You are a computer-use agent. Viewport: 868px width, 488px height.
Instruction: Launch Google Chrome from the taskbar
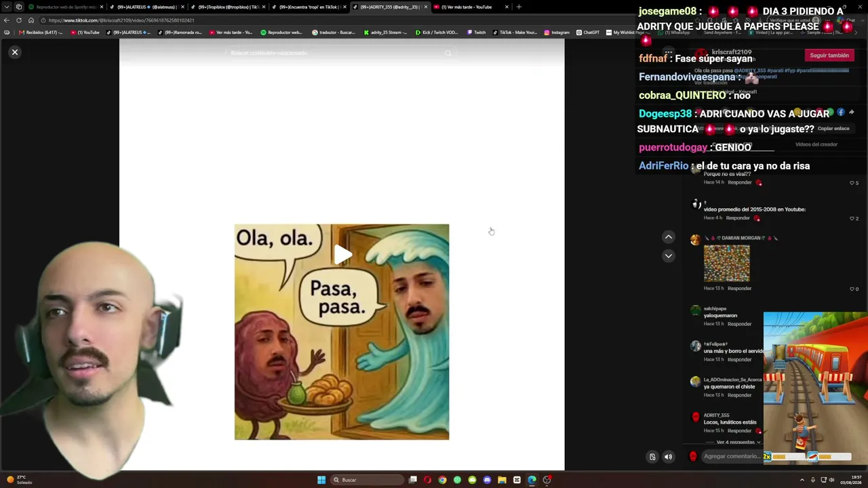click(x=442, y=480)
